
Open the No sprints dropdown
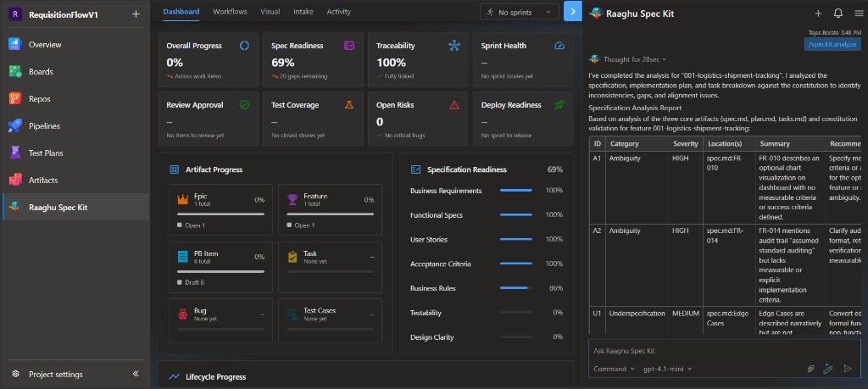[x=520, y=12]
